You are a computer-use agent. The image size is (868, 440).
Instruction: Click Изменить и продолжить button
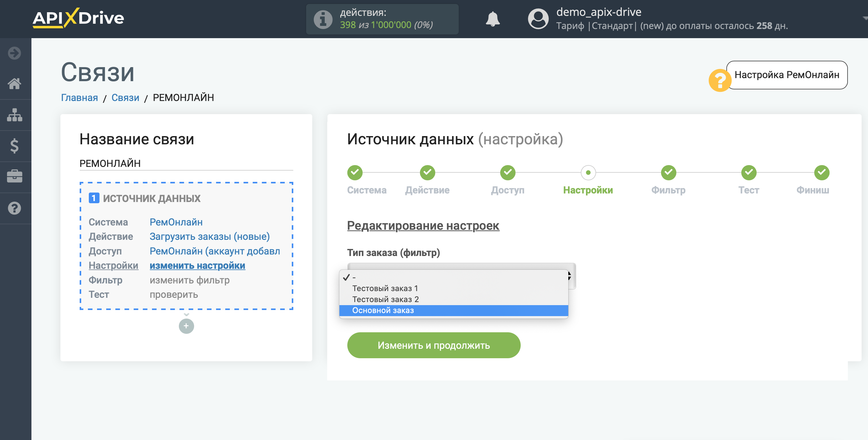(434, 345)
